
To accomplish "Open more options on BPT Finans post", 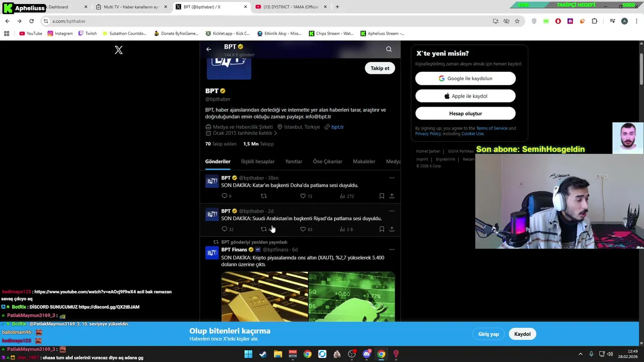I will 392,250.
